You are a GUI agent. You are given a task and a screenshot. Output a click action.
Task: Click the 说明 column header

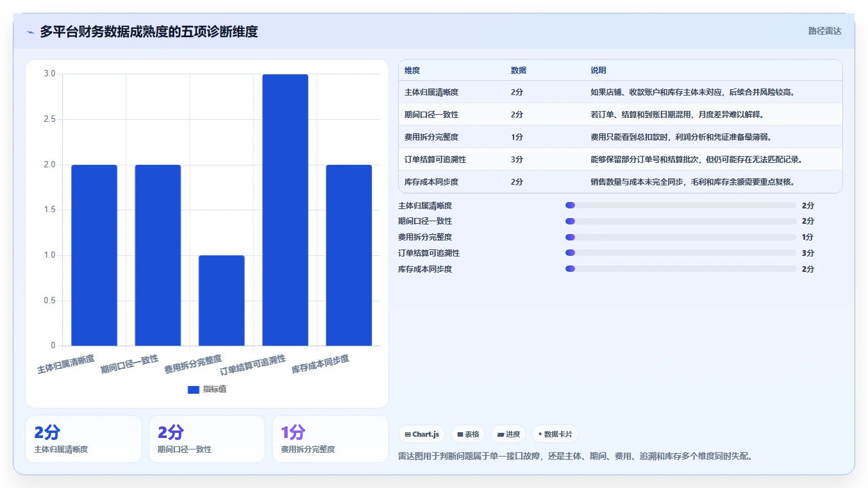(x=598, y=71)
